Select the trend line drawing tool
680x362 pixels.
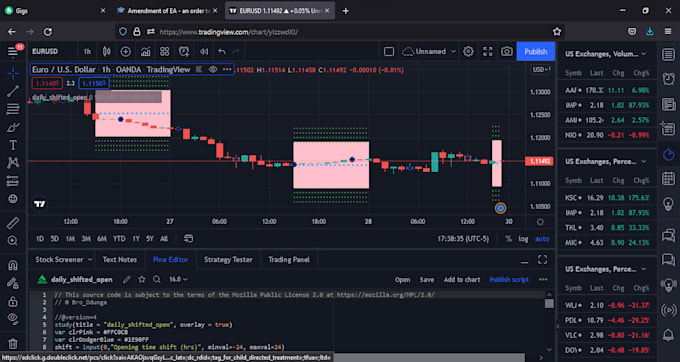[x=13, y=91]
